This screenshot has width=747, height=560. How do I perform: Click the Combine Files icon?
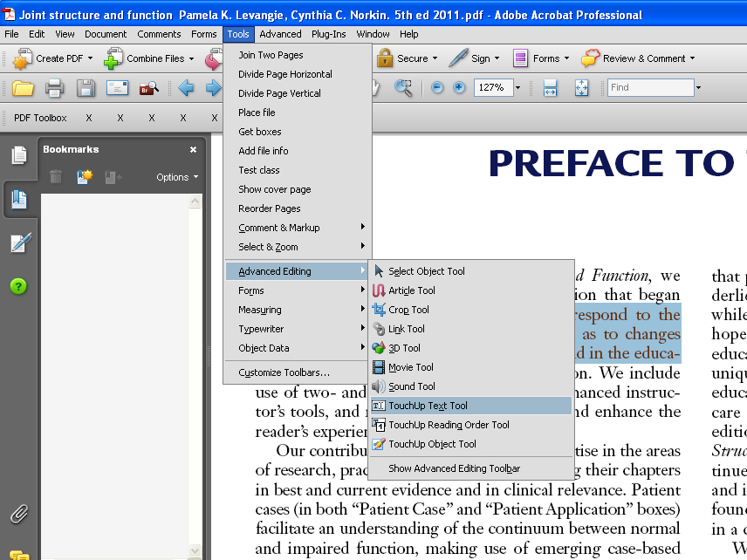(x=113, y=58)
